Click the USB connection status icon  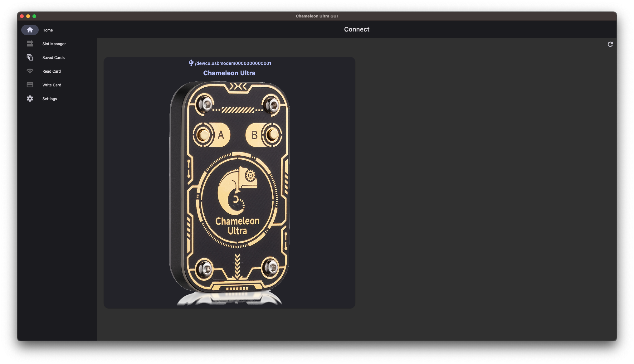pos(190,63)
